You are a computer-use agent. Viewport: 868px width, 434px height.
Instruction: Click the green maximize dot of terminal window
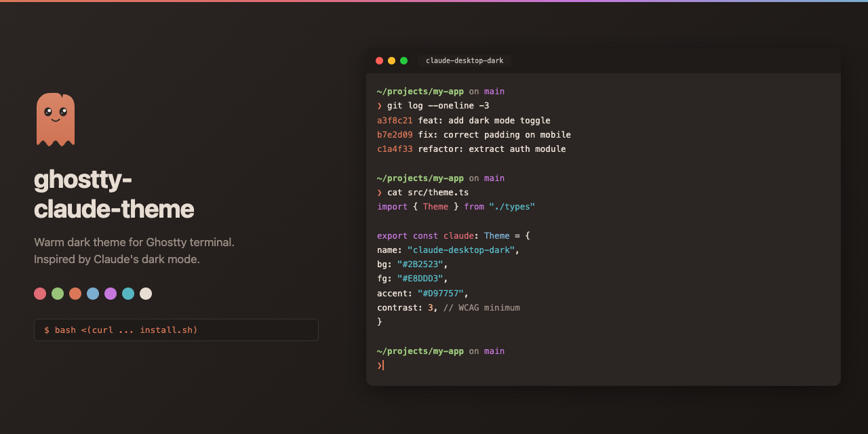403,60
